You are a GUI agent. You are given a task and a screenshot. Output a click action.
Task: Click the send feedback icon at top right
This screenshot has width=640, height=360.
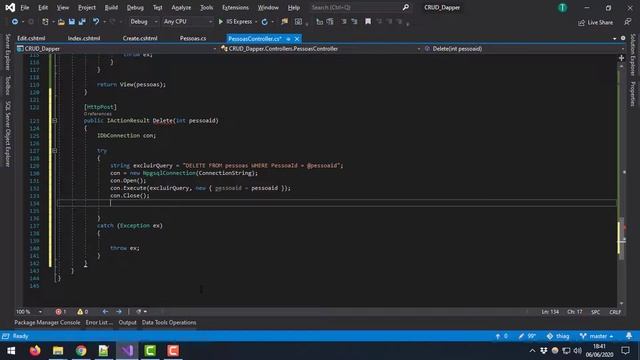pyautogui.click(x=628, y=22)
